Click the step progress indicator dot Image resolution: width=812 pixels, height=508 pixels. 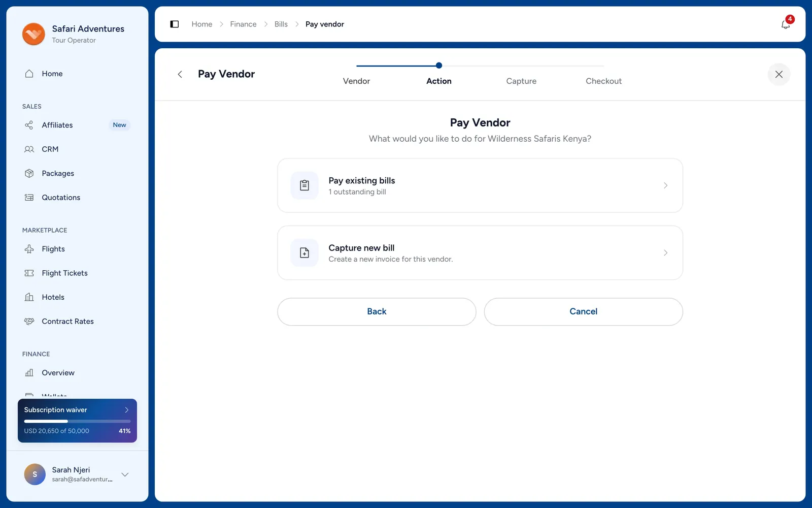point(439,66)
